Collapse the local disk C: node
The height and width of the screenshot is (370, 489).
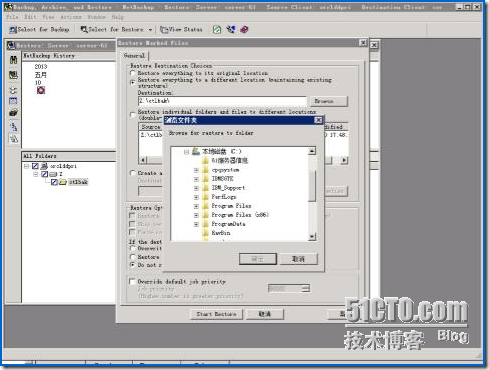[x=187, y=152]
